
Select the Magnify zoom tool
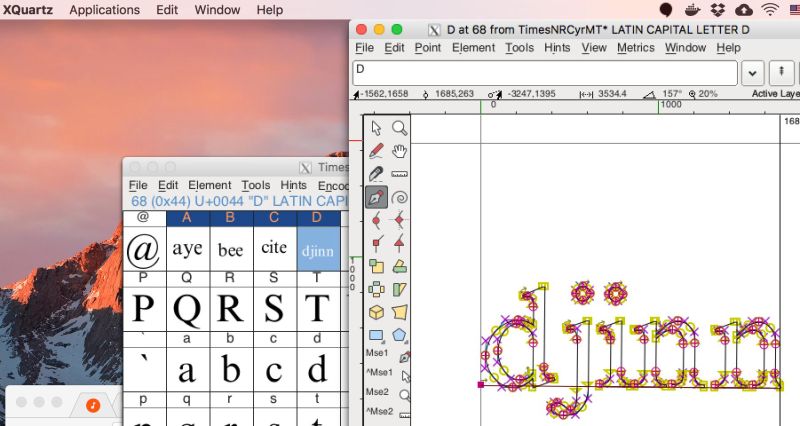[399, 128]
